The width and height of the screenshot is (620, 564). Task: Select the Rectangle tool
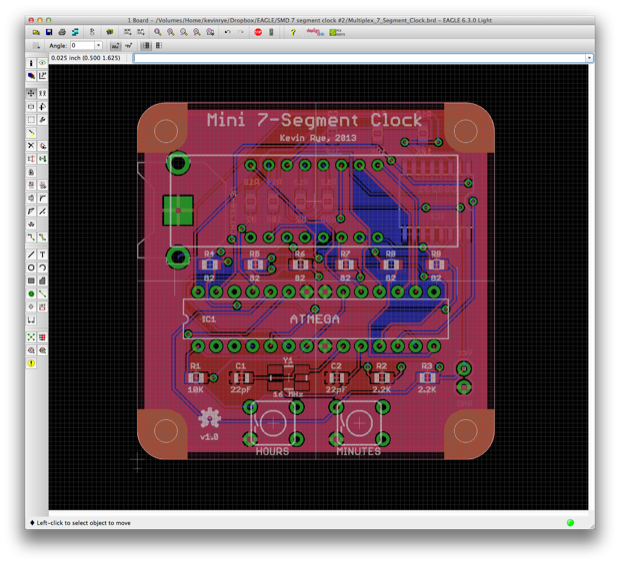tap(31, 281)
